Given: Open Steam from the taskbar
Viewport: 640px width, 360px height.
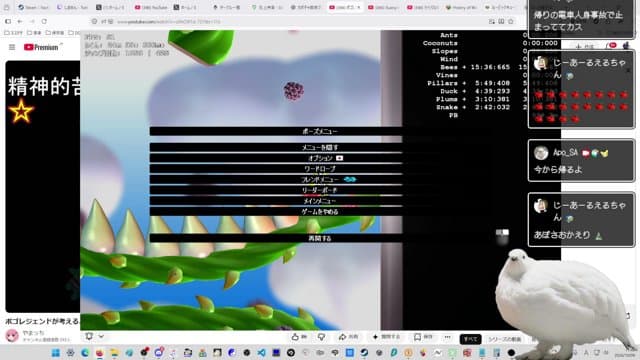Looking at the screenshot, I should tap(364, 353).
